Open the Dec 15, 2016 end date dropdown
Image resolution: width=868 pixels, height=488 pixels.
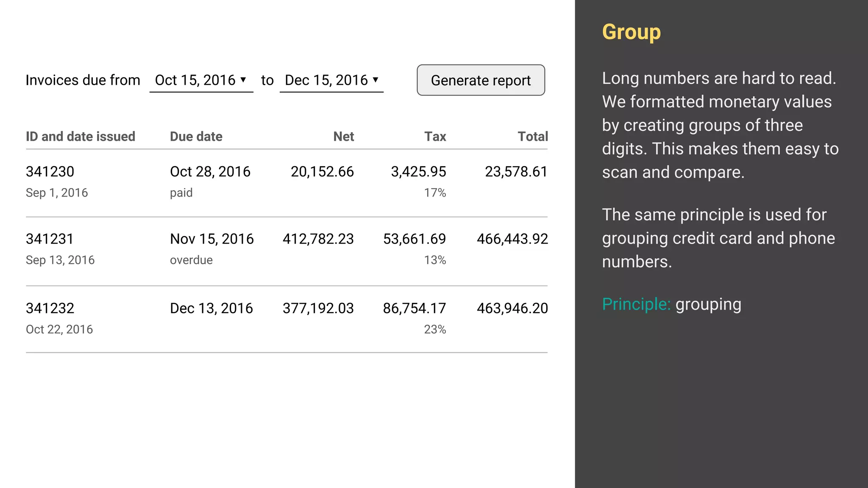[331, 80]
